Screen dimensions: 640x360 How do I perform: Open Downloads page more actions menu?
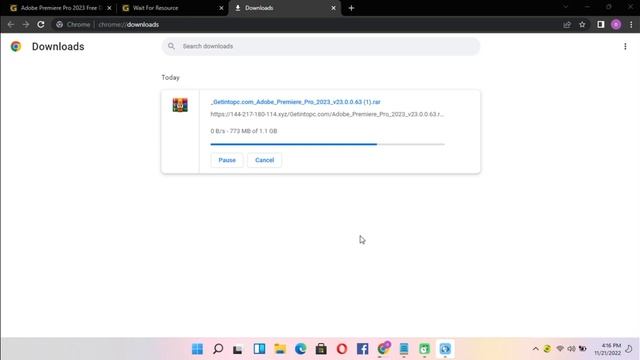click(x=625, y=47)
